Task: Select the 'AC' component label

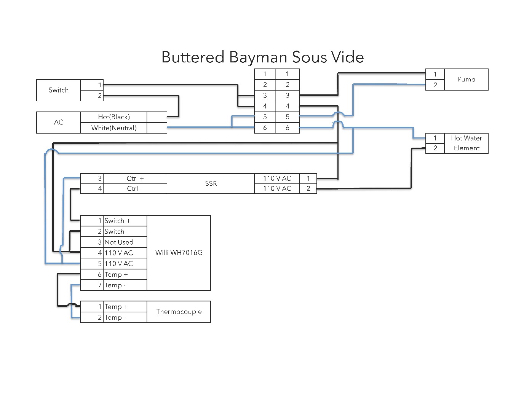Action: pyautogui.click(x=59, y=122)
